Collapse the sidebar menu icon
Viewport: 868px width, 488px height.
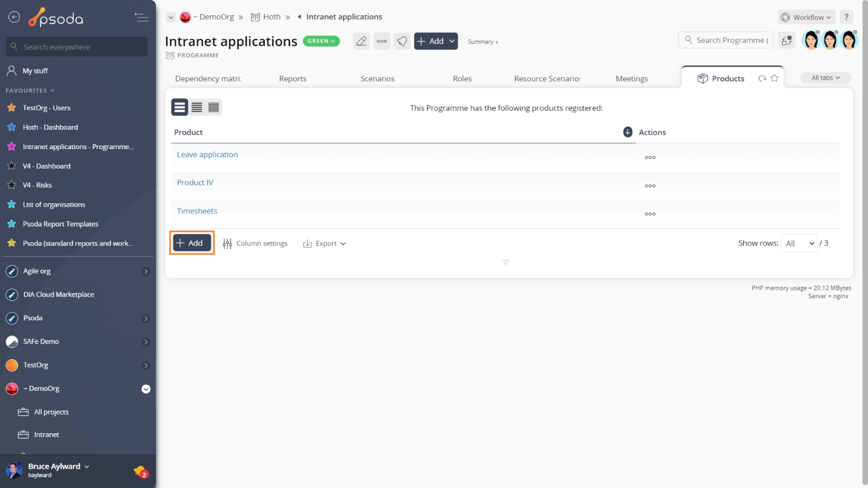tap(141, 18)
